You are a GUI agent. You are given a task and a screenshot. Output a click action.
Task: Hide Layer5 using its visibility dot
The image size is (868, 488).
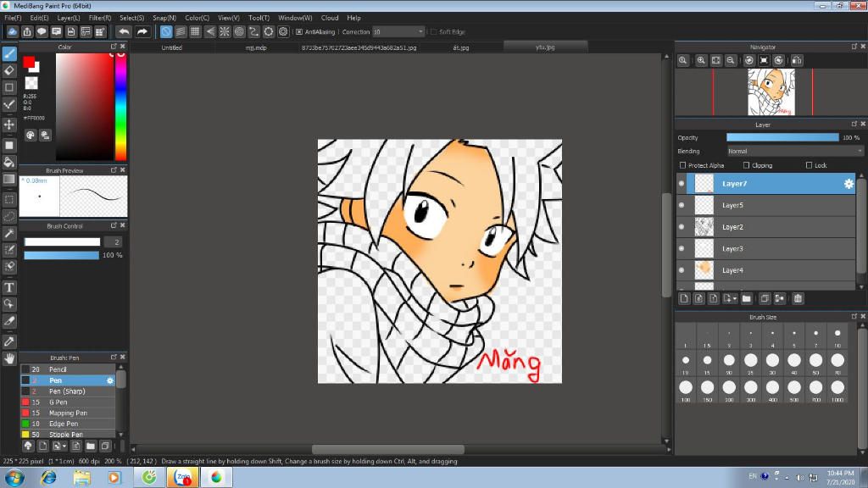coord(682,205)
